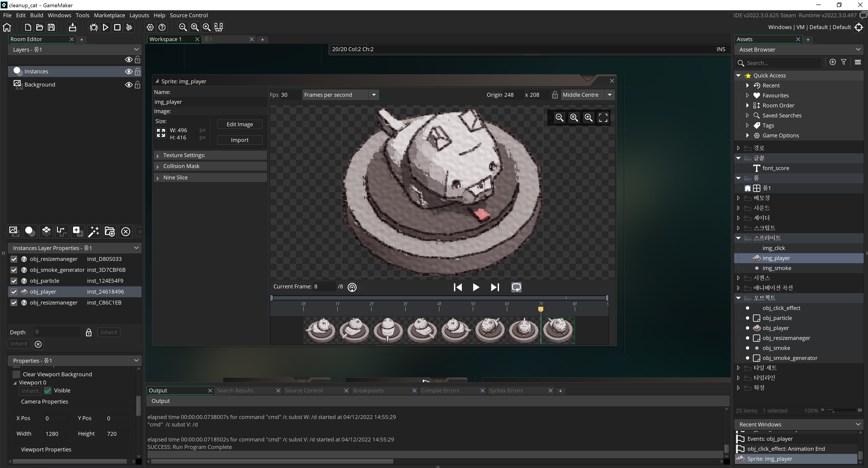868x468 pixels.
Task: Expand the Recent item in Quick Access
Action: click(x=747, y=86)
